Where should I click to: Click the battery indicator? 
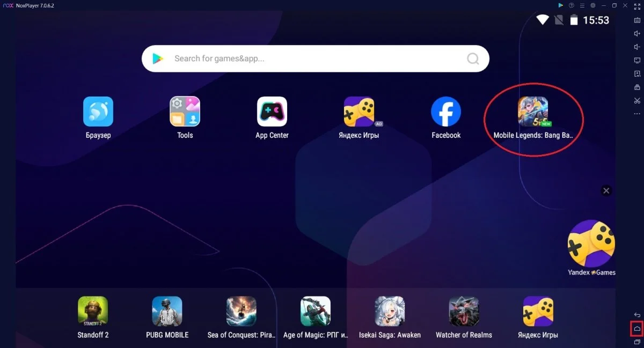coord(574,20)
